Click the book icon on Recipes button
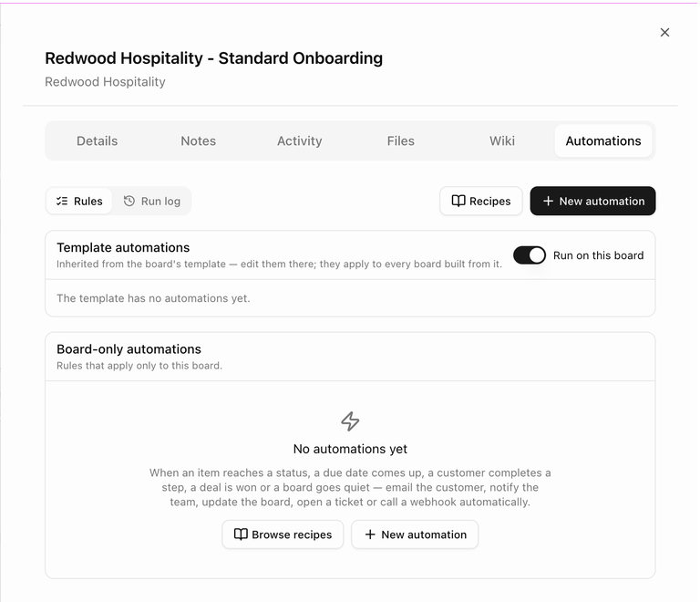The height and width of the screenshot is (602, 700). pyautogui.click(x=458, y=201)
